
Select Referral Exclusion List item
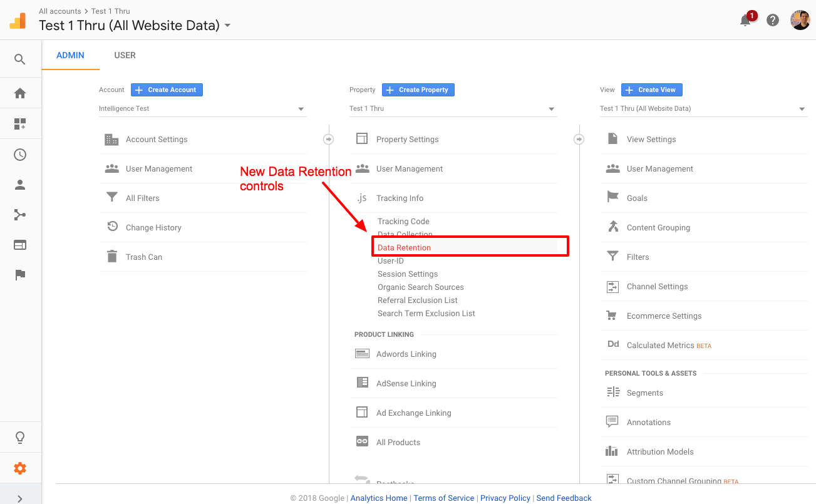[x=418, y=301]
